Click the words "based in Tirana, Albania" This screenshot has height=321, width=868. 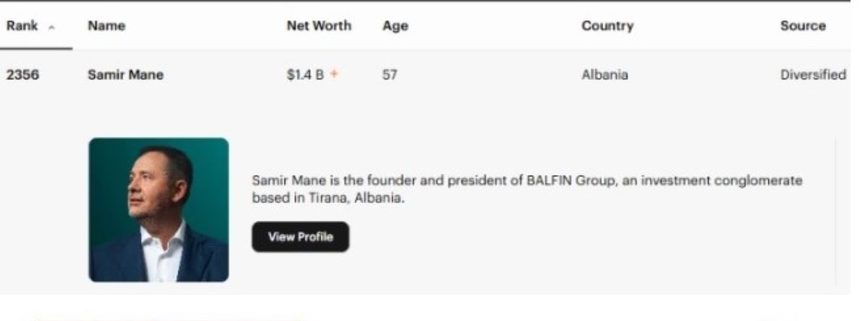pos(328,198)
